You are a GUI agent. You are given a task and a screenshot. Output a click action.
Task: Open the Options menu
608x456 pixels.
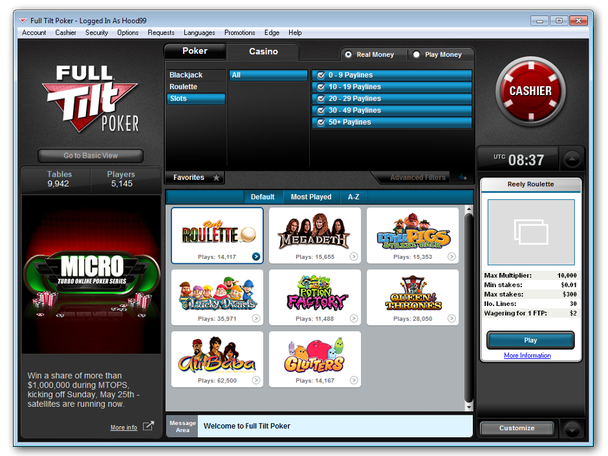click(x=128, y=33)
